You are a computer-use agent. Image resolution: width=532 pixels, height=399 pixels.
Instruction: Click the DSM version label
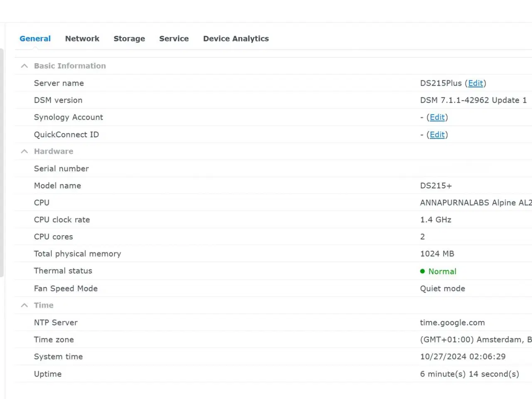[x=58, y=100]
